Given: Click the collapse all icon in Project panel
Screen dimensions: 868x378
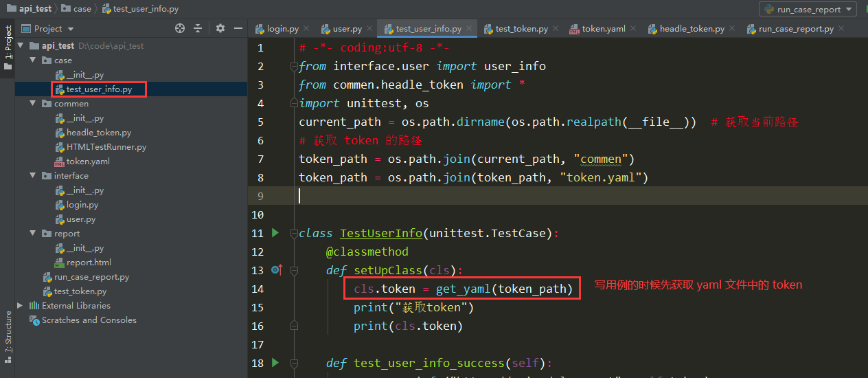Looking at the screenshot, I should tap(198, 28).
